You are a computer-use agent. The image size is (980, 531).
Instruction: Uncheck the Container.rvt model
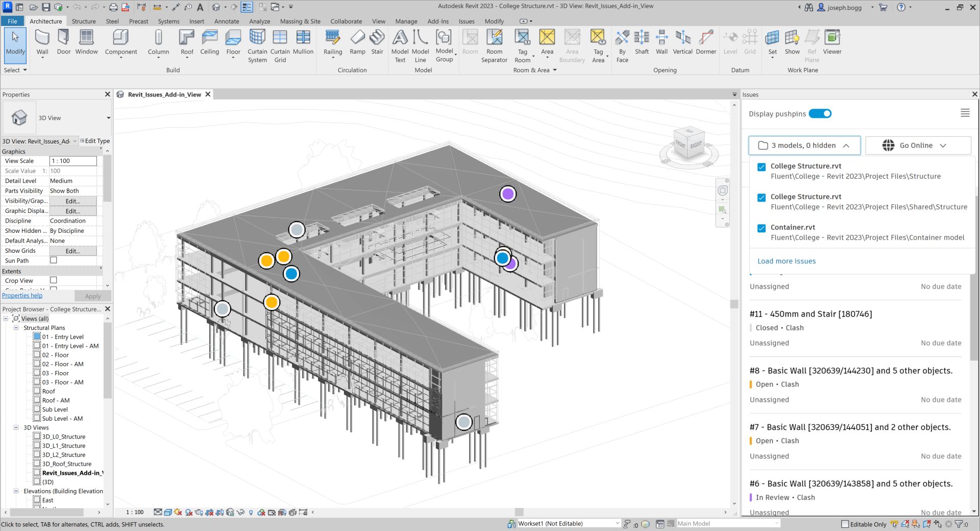tap(762, 228)
